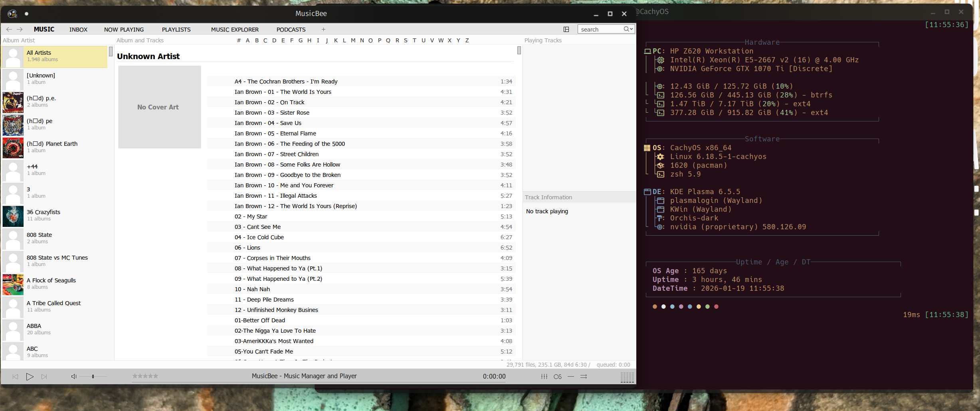Select artist 808 State with 2 albums
Viewport: 980px width, 411px height.
pyautogui.click(x=55, y=238)
